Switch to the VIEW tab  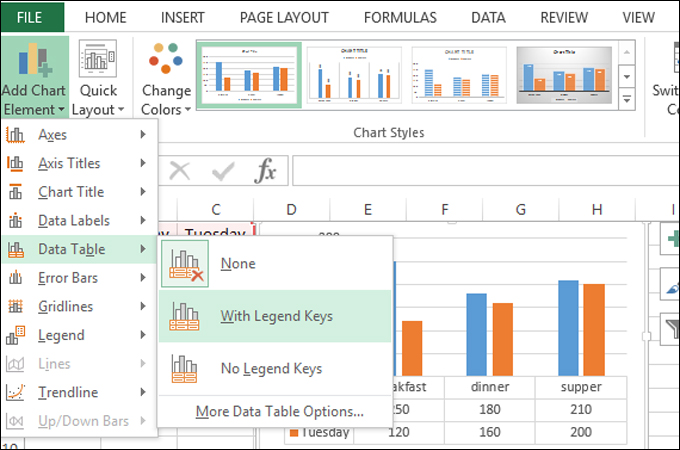638,18
